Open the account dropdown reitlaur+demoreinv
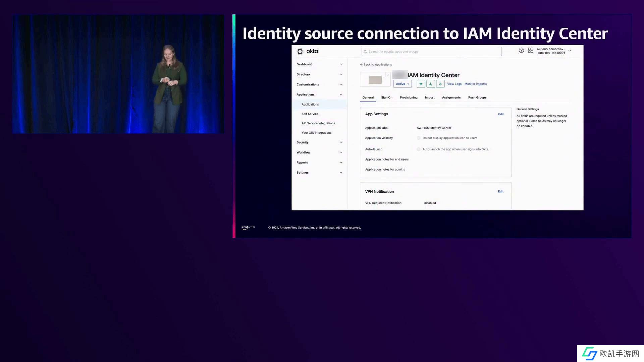 point(554,51)
